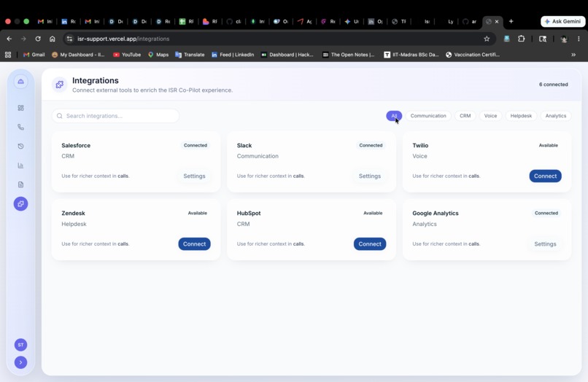Open Settings for Slack
The width and height of the screenshot is (588, 382).
click(370, 176)
